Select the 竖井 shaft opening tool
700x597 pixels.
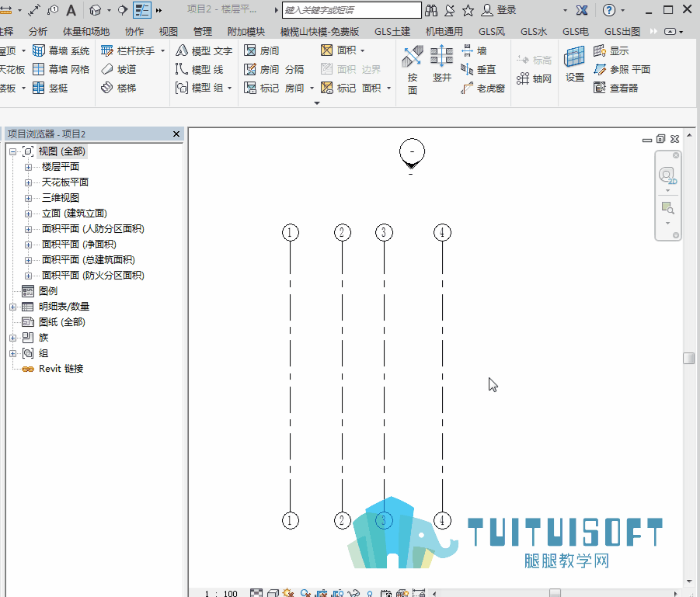pos(441,64)
